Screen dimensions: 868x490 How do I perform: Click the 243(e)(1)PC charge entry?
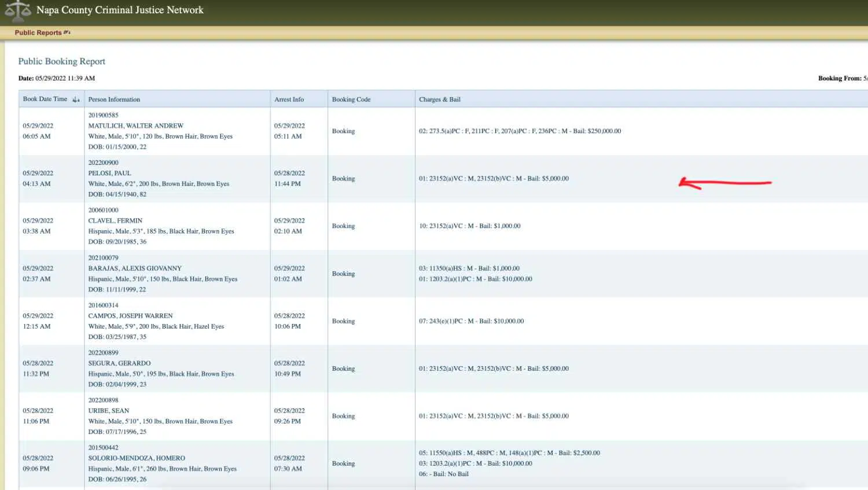pos(471,321)
